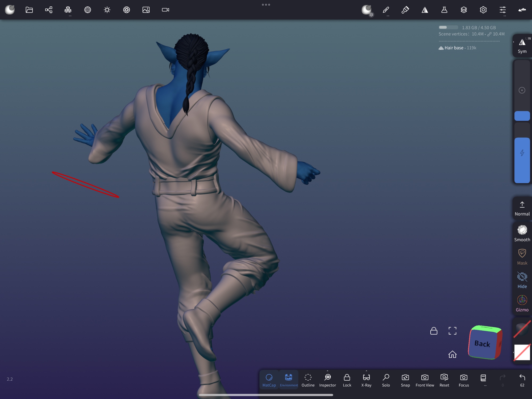Open the scene hierarchy menu
The width and height of the screenshot is (532, 399).
pos(49,10)
